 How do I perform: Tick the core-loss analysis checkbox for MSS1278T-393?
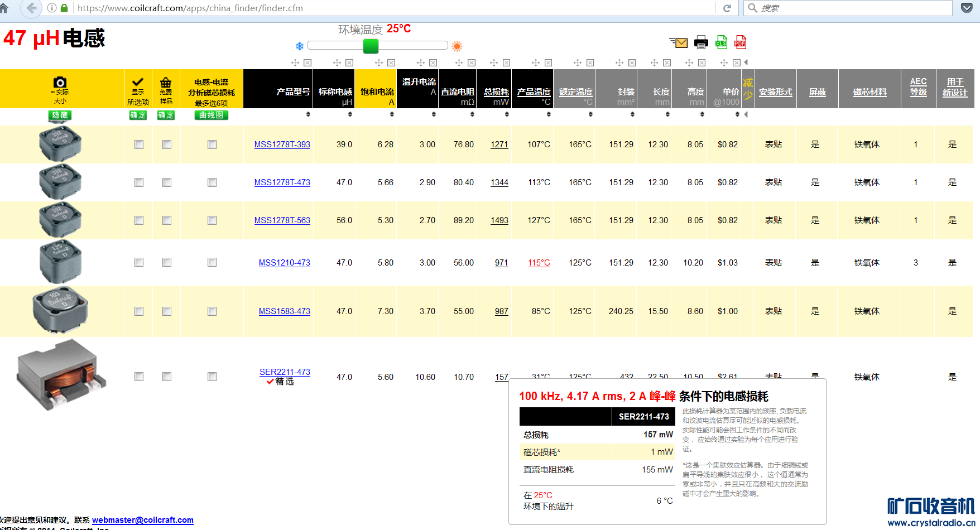point(212,144)
